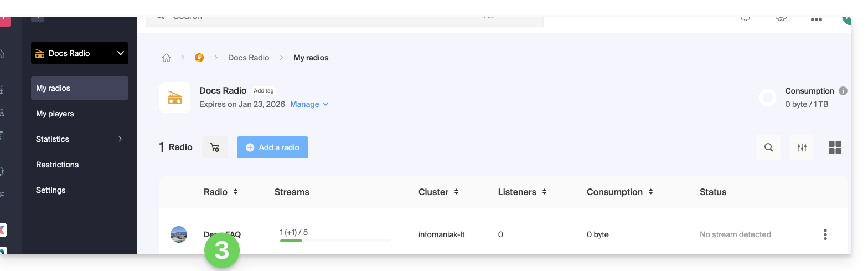
Task: Click the Docs Radio breadcrumb link
Action: tap(249, 58)
